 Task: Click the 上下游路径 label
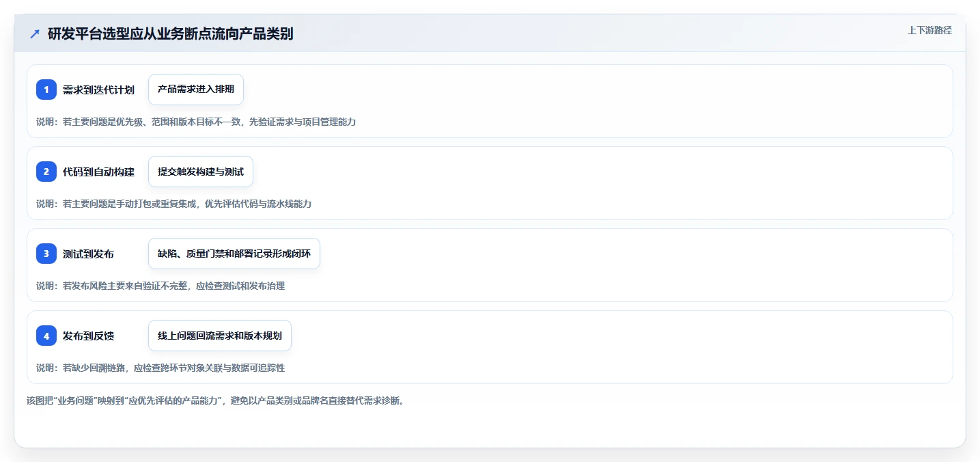pyautogui.click(x=929, y=30)
